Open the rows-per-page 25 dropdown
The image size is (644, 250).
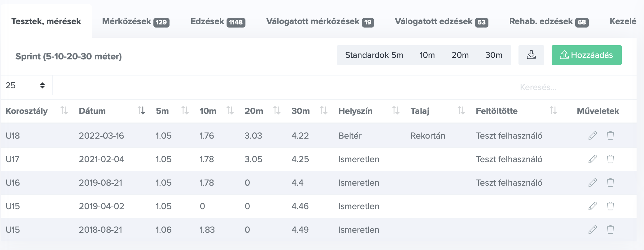click(x=25, y=86)
